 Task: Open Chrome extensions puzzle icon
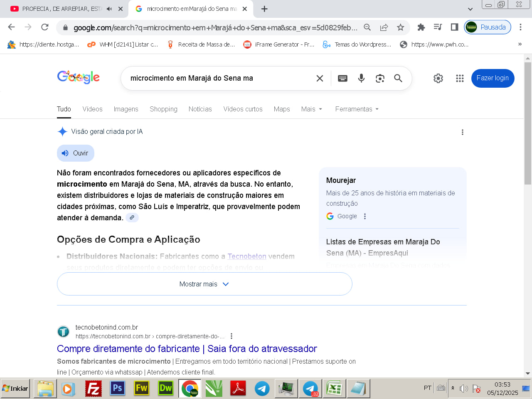(421, 27)
